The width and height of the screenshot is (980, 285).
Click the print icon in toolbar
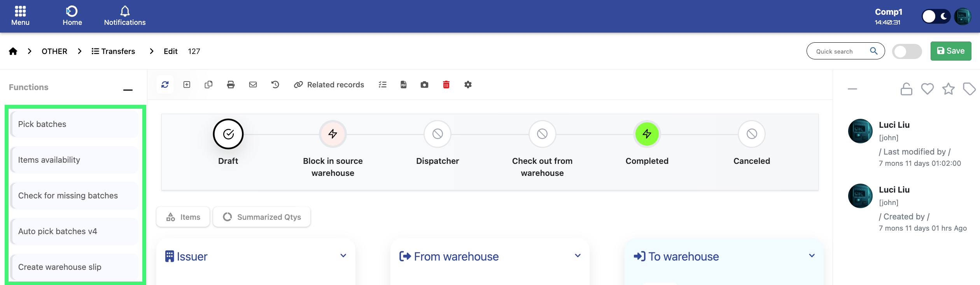[231, 85]
